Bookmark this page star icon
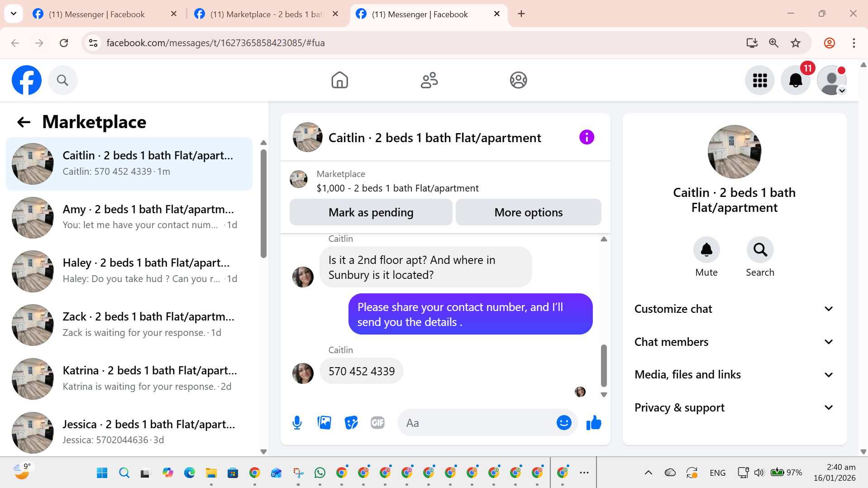Screen dimensions: 868x488 796,43
